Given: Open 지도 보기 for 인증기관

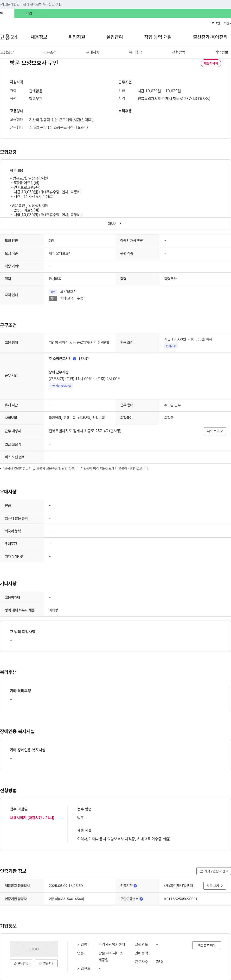Looking at the screenshot, I should point(215,886).
